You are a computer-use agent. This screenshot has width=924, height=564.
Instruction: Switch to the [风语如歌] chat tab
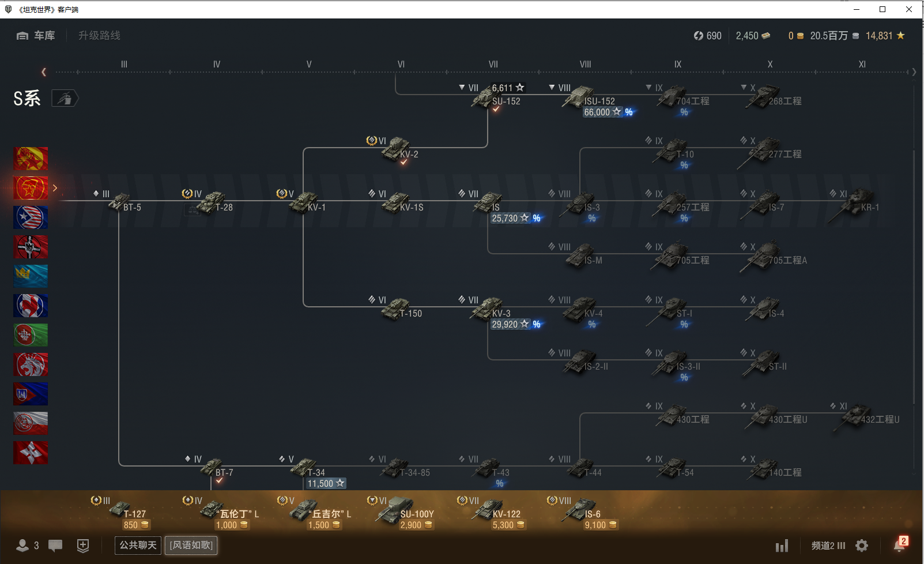click(191, 546)
